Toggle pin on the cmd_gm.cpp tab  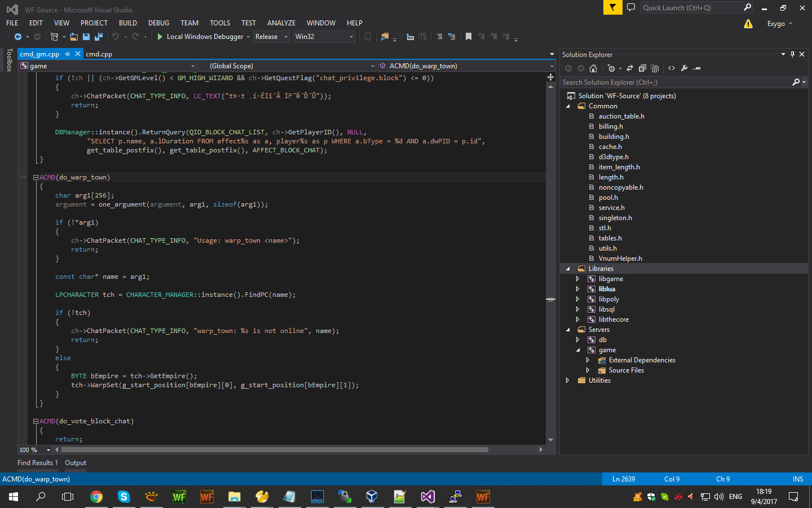(x=67, y=54)
